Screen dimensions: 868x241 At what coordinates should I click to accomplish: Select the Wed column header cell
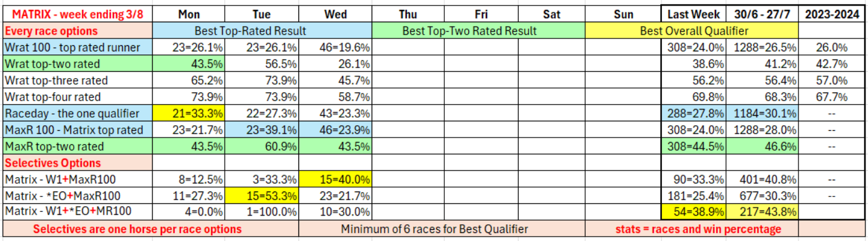pos(335,14)
